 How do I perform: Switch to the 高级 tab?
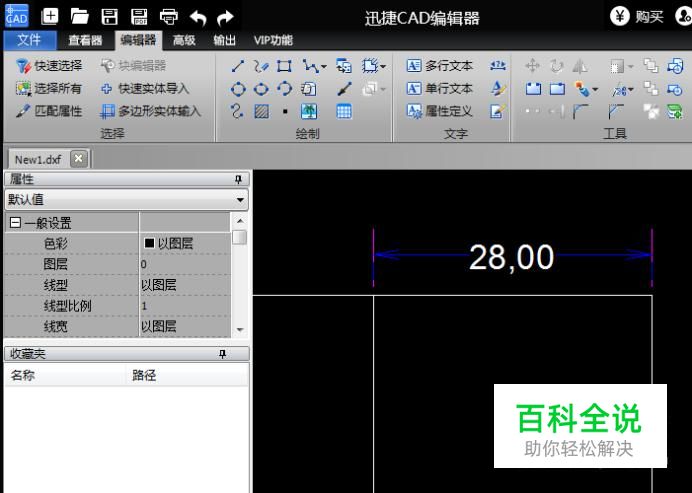coord(184,40)
